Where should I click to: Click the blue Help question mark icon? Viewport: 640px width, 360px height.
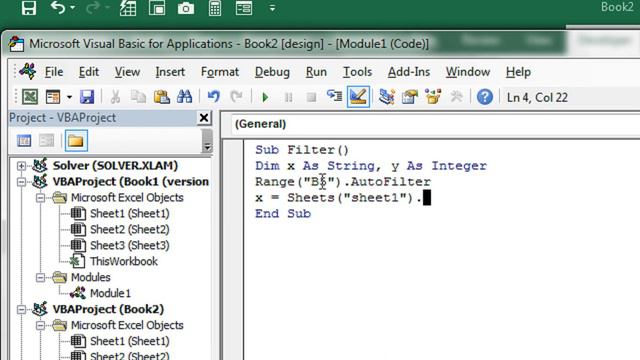tap(484, 97)
